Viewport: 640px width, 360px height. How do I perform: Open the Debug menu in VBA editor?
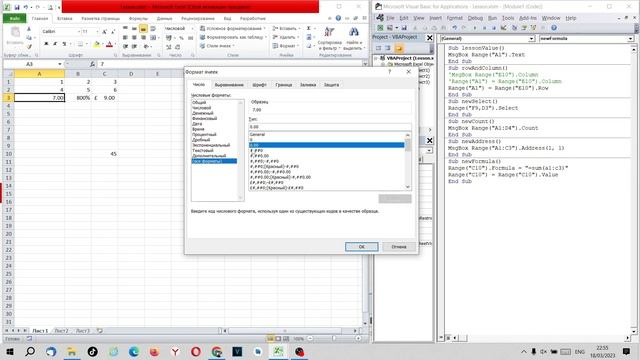[x=475, y=18]
